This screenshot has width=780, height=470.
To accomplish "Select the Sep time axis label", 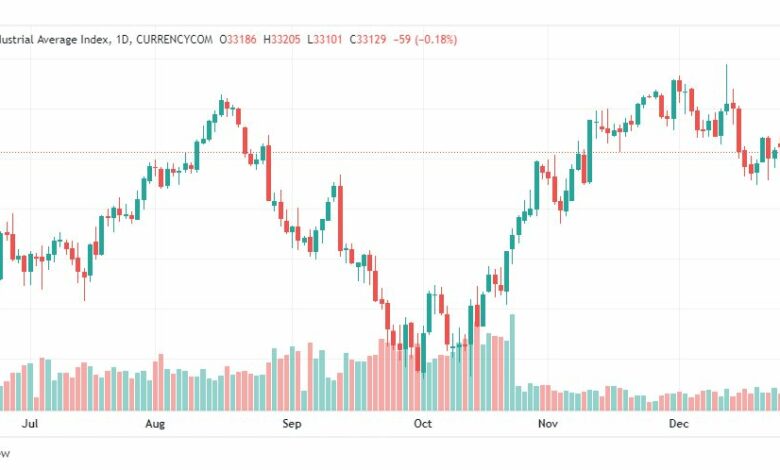I will coord(291,424).
